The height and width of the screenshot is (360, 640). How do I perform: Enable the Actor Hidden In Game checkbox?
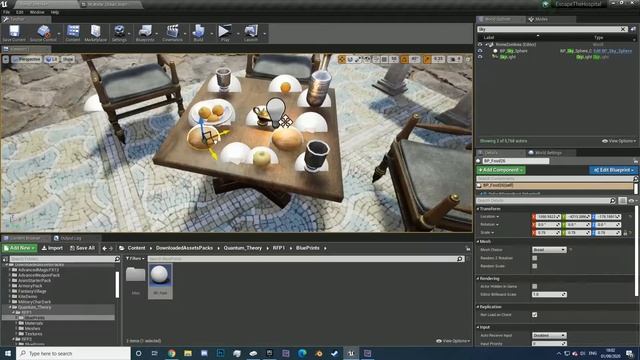coord(535,287)
